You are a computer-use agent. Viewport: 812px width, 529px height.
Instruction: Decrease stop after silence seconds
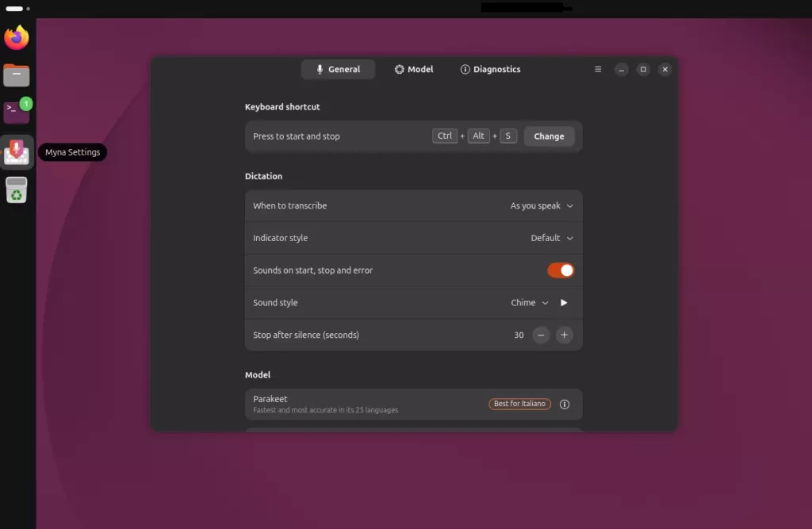click(541, 335)
